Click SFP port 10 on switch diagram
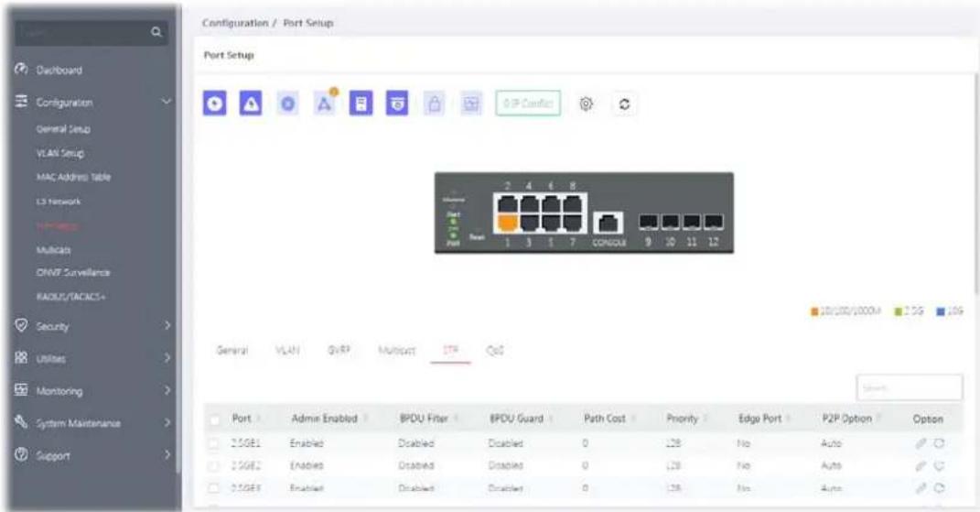Image resolution: width=980 pixels, height=512 pixels. (670, 223)
